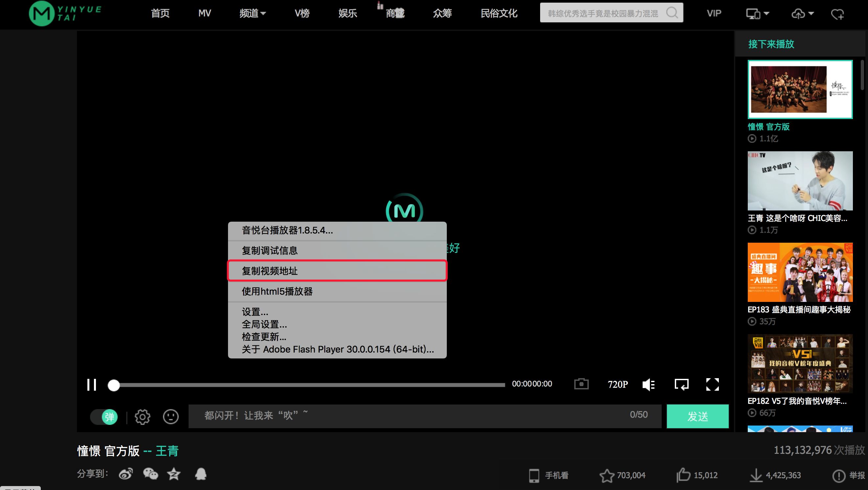Click the playlist scrollbar
The height and width of the screenshot is (490, 868).
coord(862,75)
